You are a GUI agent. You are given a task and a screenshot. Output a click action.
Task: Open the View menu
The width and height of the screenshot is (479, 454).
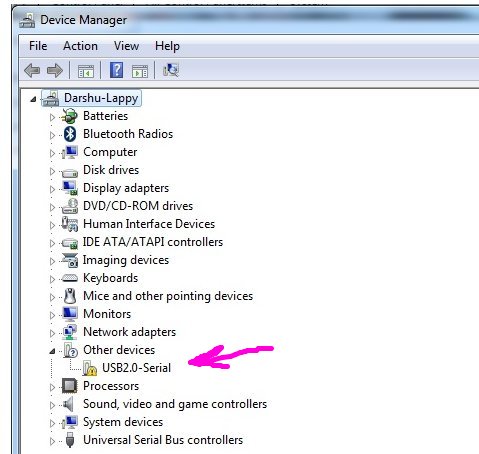pos(126,46)
